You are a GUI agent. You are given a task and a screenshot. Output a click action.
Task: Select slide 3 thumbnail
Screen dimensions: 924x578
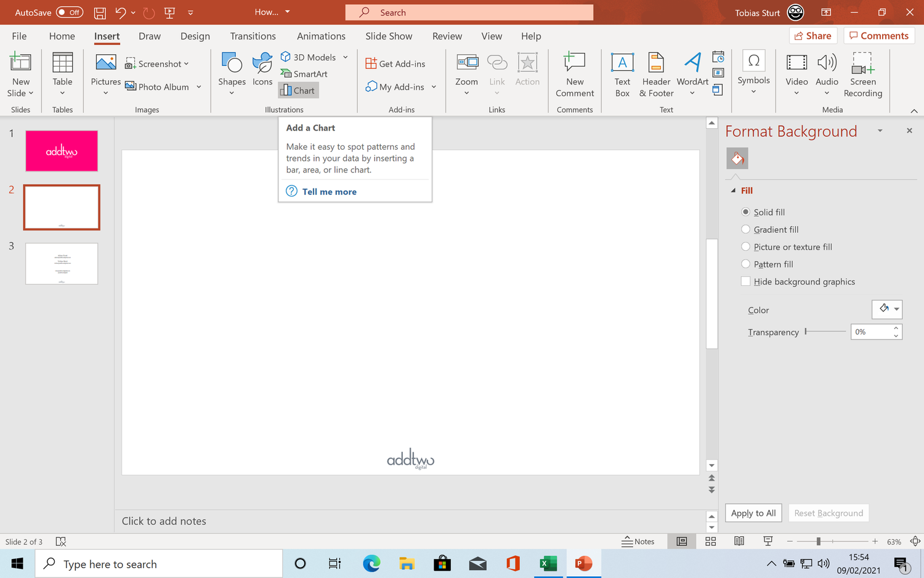pyautogui.click(x=61, y=264)
